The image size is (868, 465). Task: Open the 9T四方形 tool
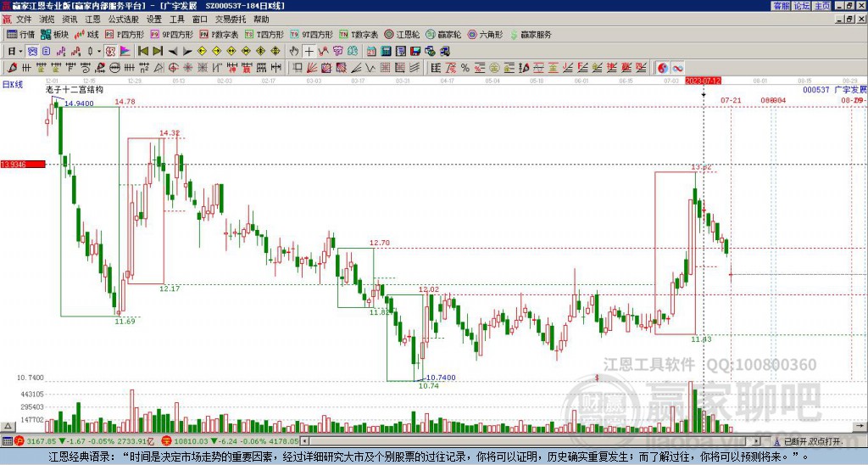point(311,34)
